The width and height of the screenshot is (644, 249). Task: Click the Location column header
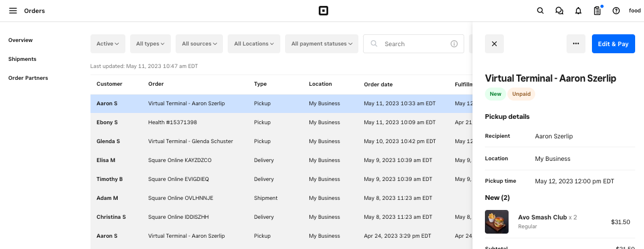[x=321, y=84]
